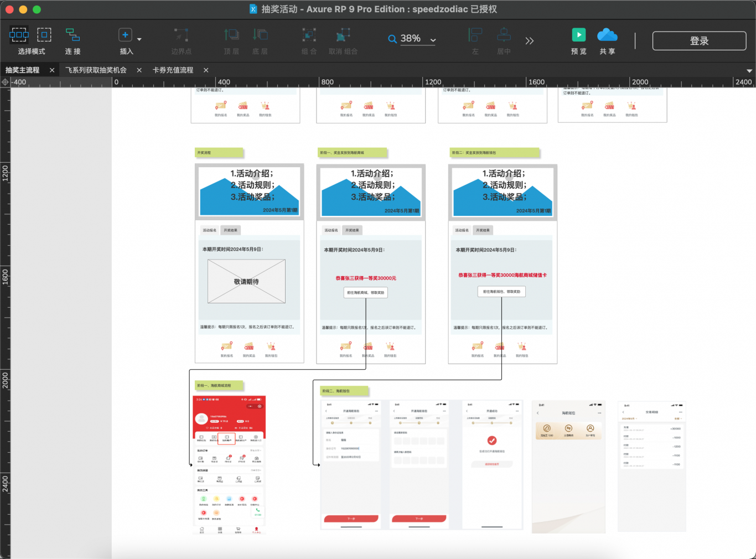The height and width of the screenshot is (559, 756).
Task: Open the 插入 dropdown arrow
Action: click(139, 39)
